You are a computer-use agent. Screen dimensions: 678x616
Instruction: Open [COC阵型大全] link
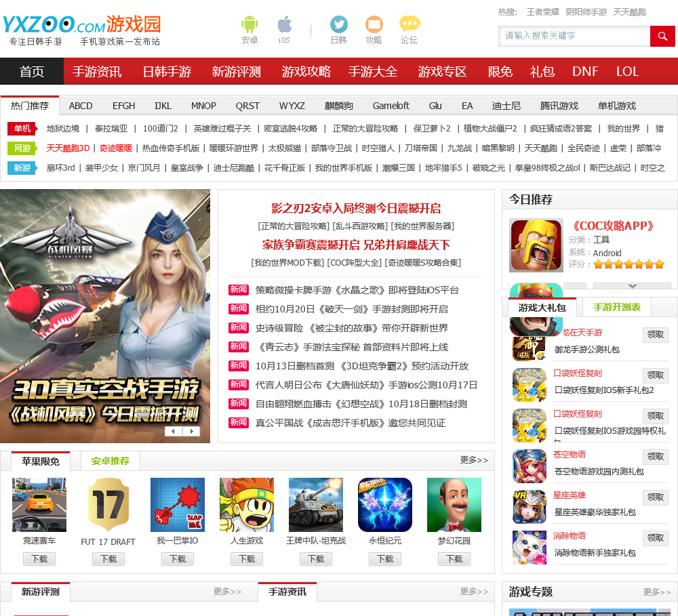355,263
